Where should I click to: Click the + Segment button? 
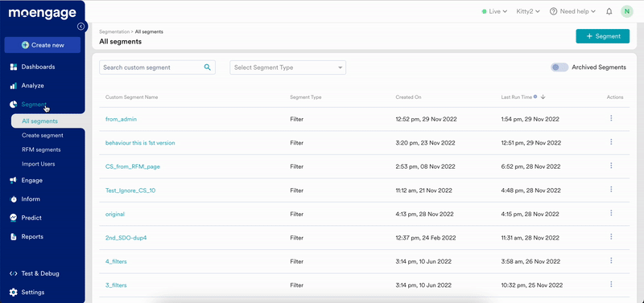(x=602, y=36)
